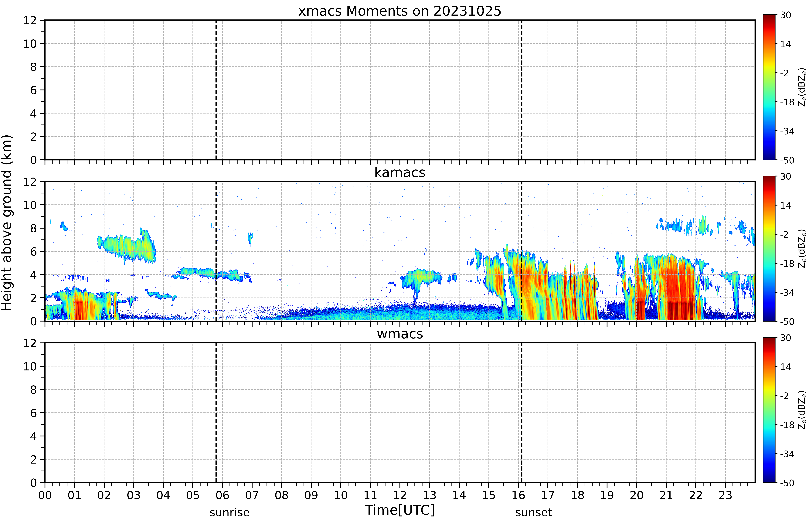Click the 12 hour tick label

pos(400,495)
